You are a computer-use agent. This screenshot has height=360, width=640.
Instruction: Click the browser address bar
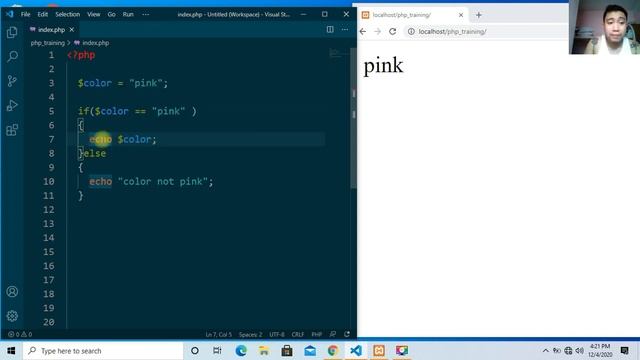pyautogui.click(x=486, y=31)
